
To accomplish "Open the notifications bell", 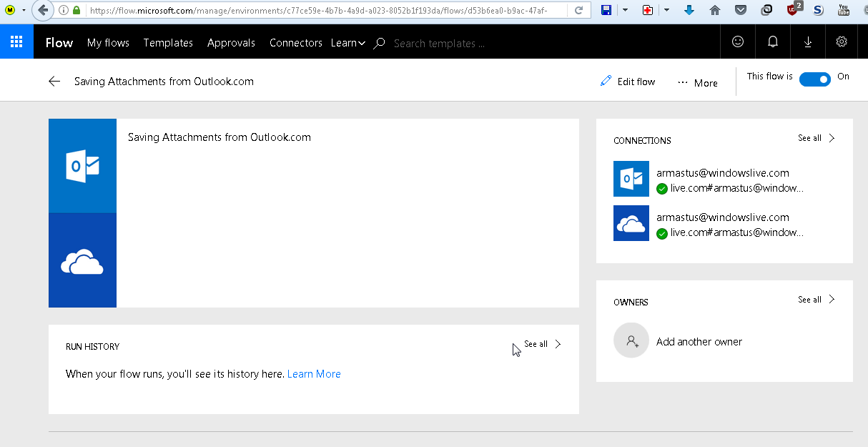I will tap(773, 42).
